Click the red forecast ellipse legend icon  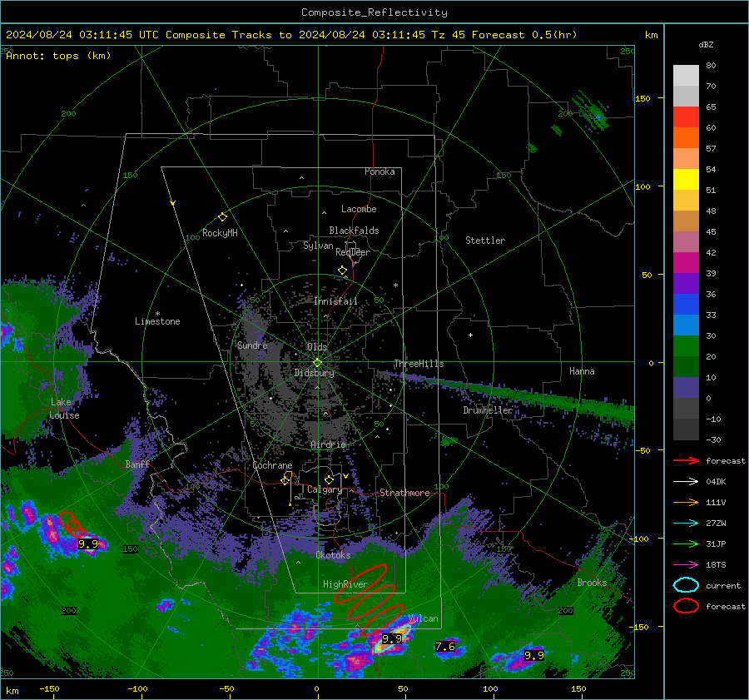point(686,606)
